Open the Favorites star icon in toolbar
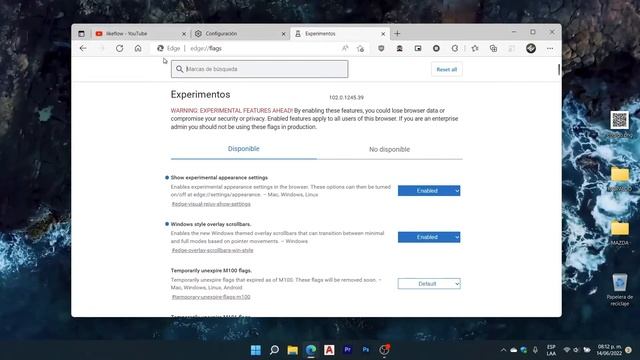This screenshot has width=640, height=360. point(475,48)
